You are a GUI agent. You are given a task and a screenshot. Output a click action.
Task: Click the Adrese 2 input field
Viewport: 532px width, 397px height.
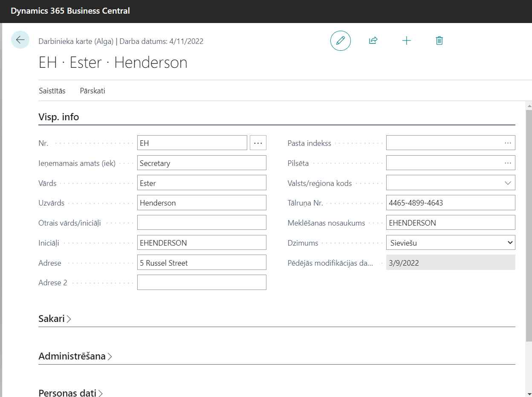pyautogui.click(x=202, y=283)
